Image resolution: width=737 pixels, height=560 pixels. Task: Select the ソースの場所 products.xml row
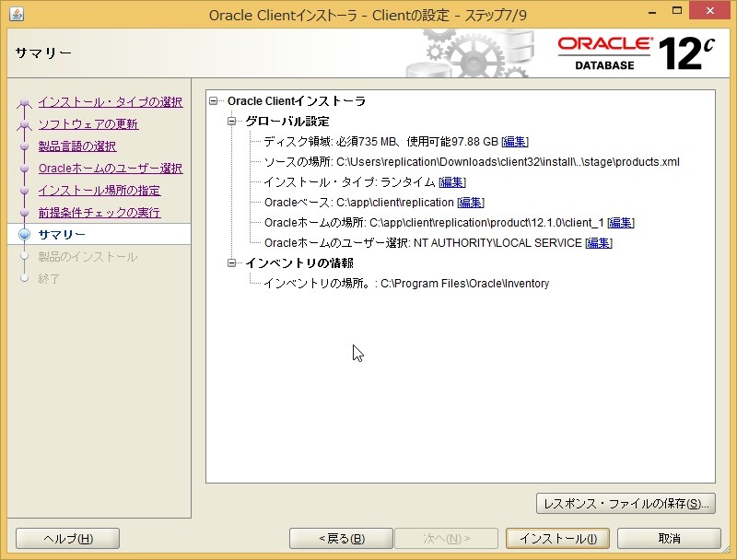point(472,162)
